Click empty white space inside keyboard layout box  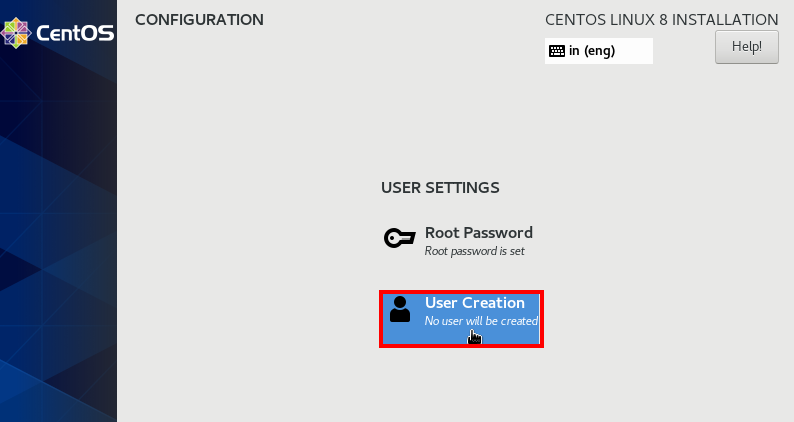pos(633,51)
